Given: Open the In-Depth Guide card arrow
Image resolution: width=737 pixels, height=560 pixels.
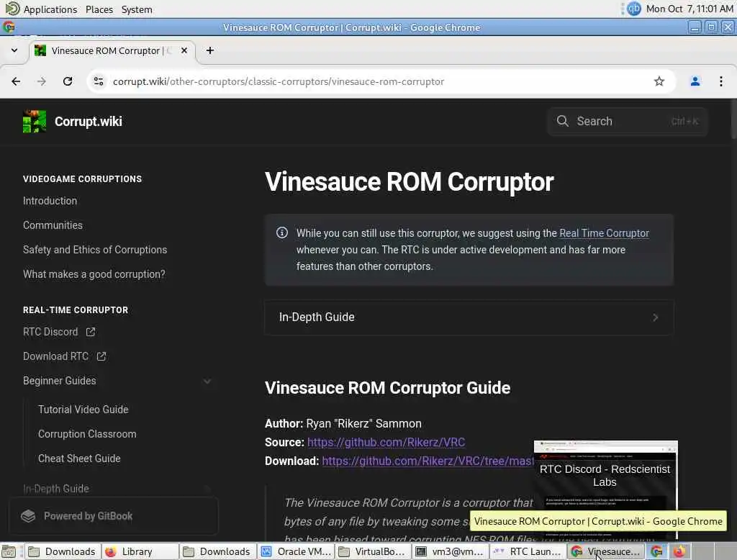Looking at the screenshot, I should 655,317.
